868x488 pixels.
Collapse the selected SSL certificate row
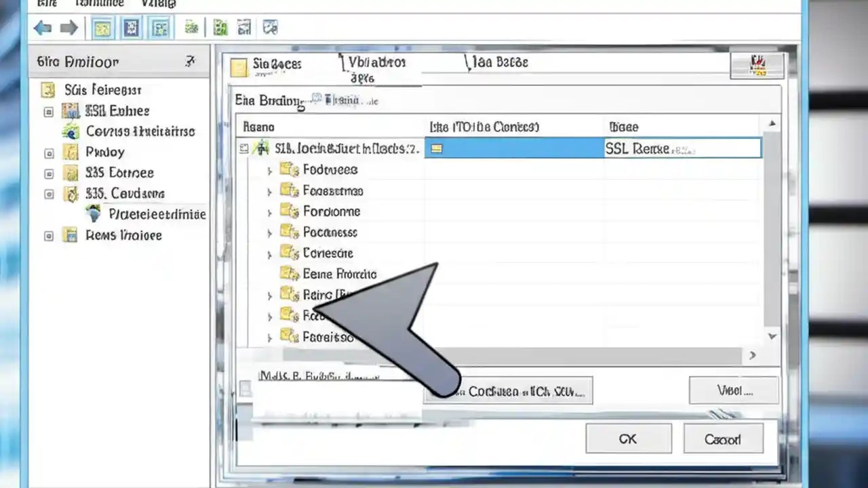pos(243,148)
